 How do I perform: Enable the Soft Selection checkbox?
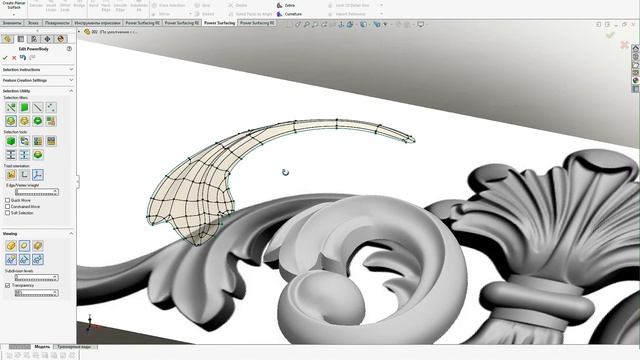[x=7, y=213]
